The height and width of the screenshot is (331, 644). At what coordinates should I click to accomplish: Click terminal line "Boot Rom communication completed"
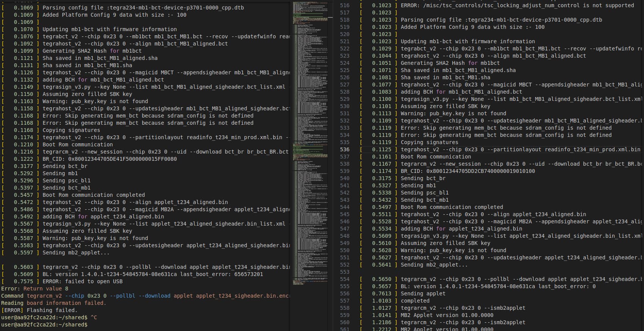94,195
